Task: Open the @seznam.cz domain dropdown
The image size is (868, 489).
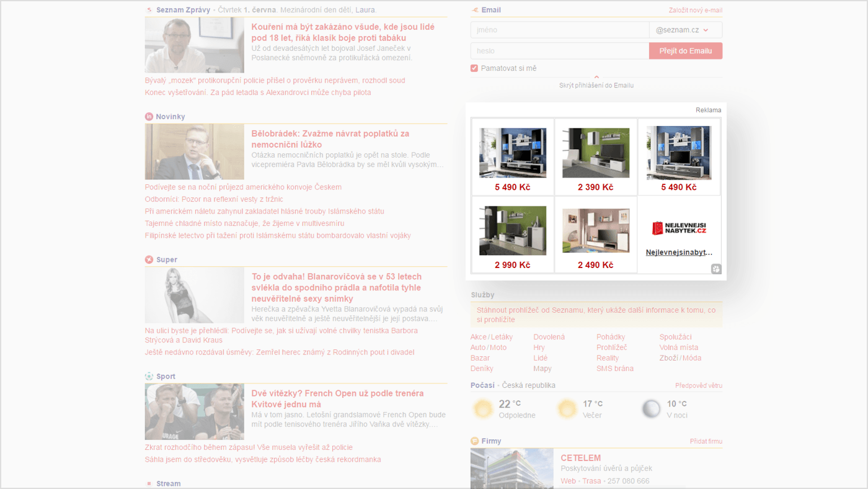Action: coord(686,30)
